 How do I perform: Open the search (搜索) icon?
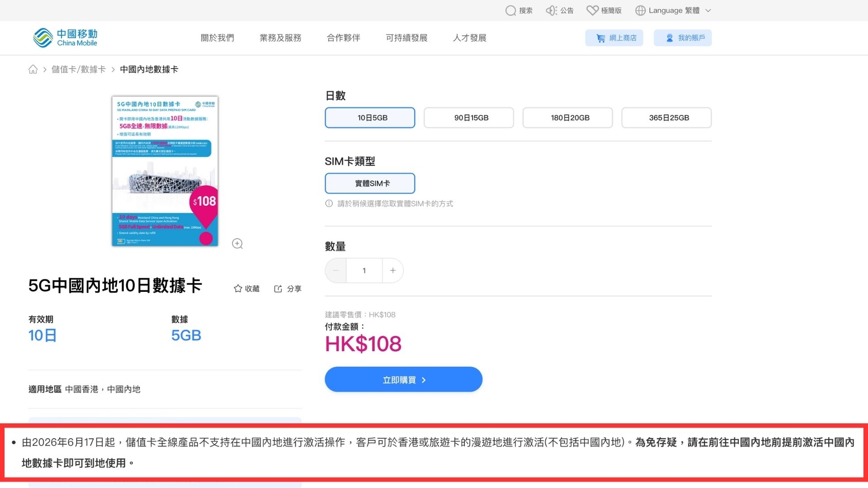coord(510,10)
